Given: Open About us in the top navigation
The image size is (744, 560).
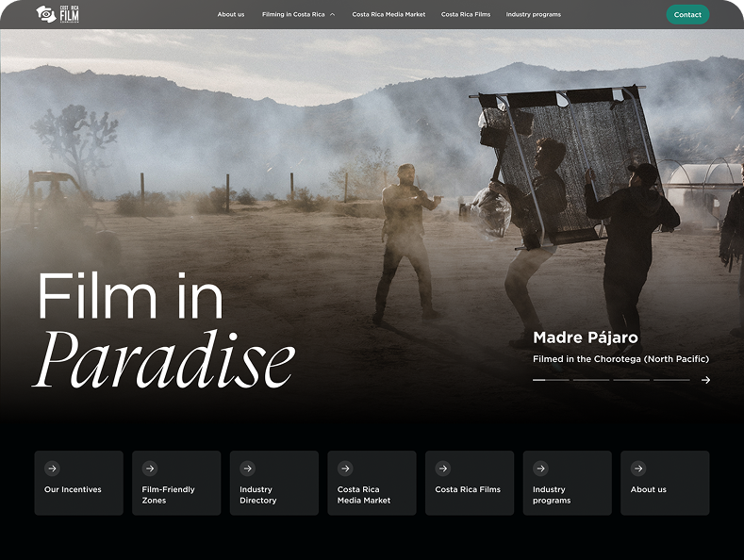Looking at the screenshot, I should click(230, 15).
